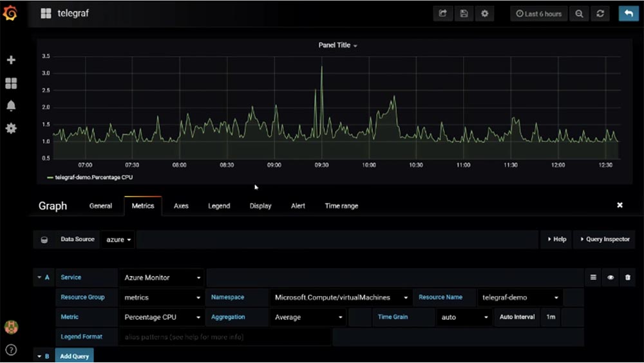Click the Aggregation label
644x363 pixels.
click(x=228, y=317)
